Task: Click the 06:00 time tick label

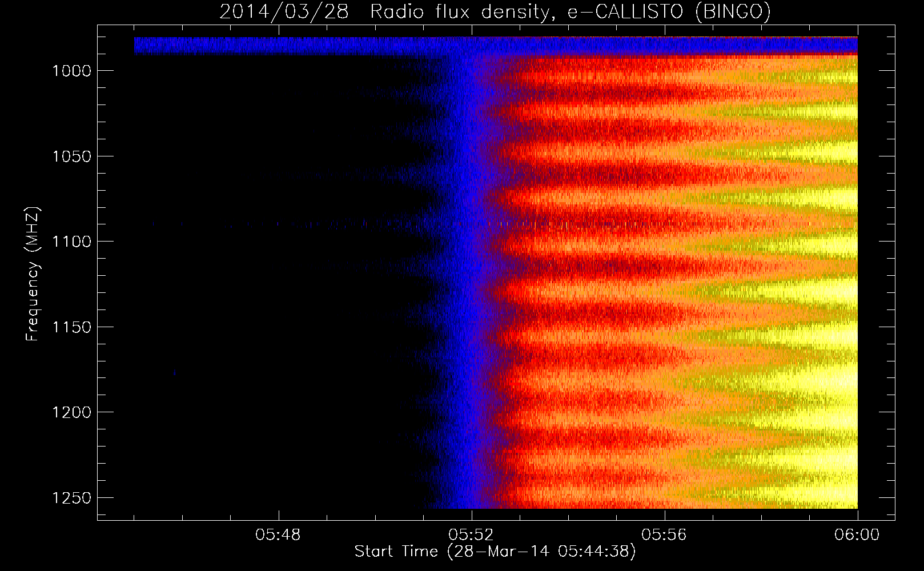Action: (x=857, y=535)
